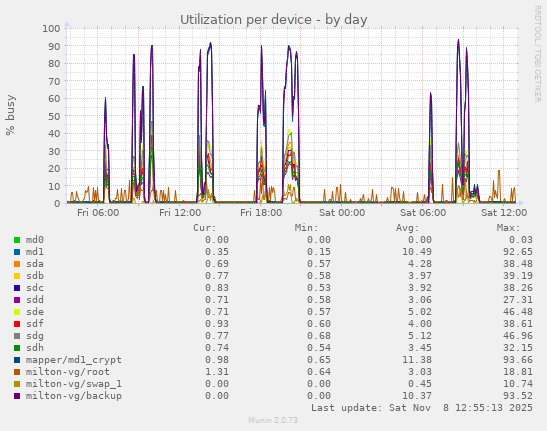Click the sdb legend label

tap(35, 276)
